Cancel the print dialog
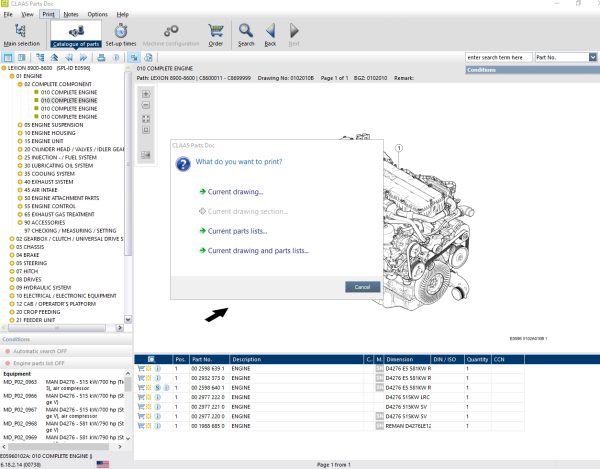Viewport: 600px width, 469px height. pos(361,287)
